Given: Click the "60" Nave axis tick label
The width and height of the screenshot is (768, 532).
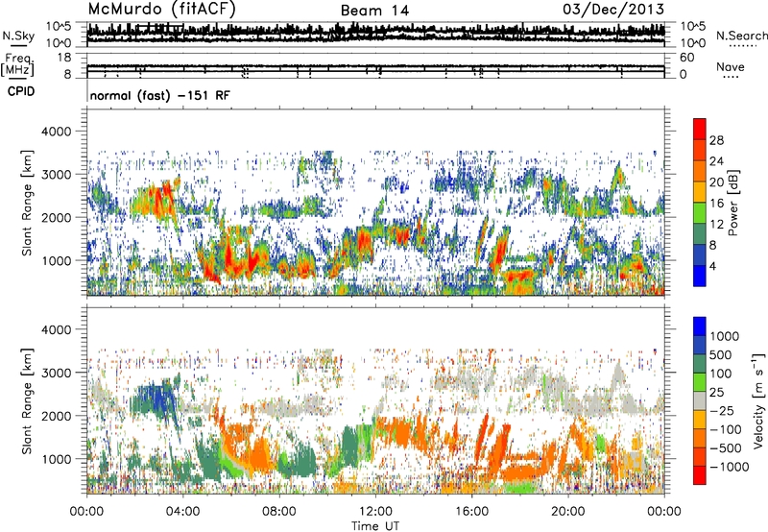Looking at the screenshot, I should coord(686,58).
